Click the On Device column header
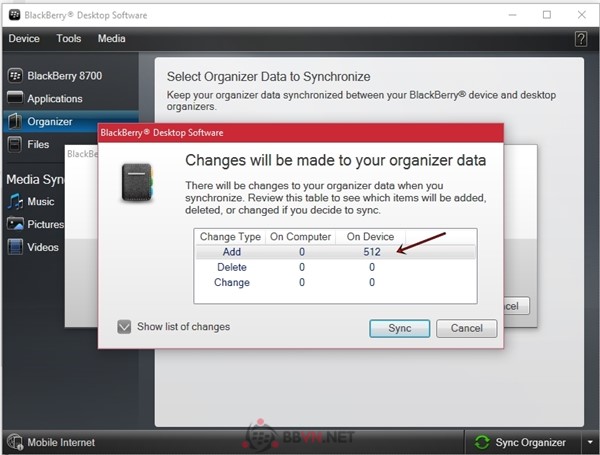Viewport: 600px width, 455px height. (370, 237)
